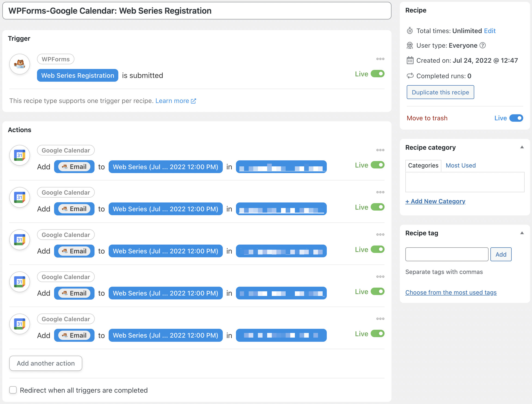Click the WPForms mascot trigger icon
532x404 pixels.
[19, 64]
